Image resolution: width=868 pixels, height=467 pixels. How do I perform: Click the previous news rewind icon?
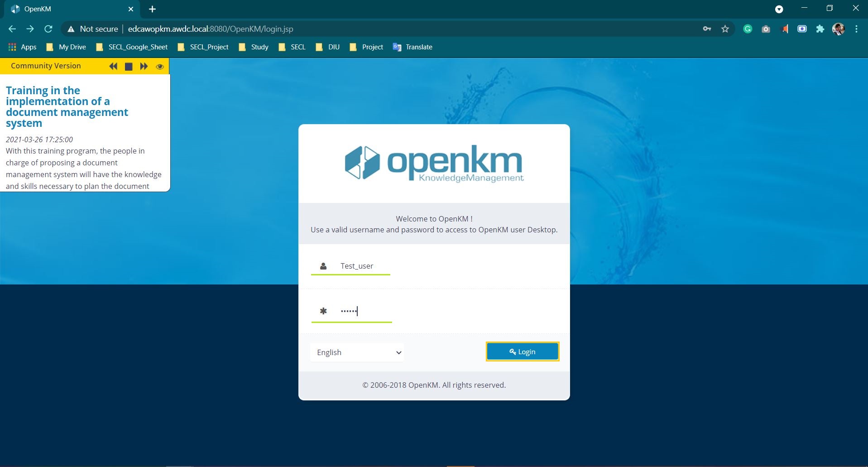(x=113, y=66)
